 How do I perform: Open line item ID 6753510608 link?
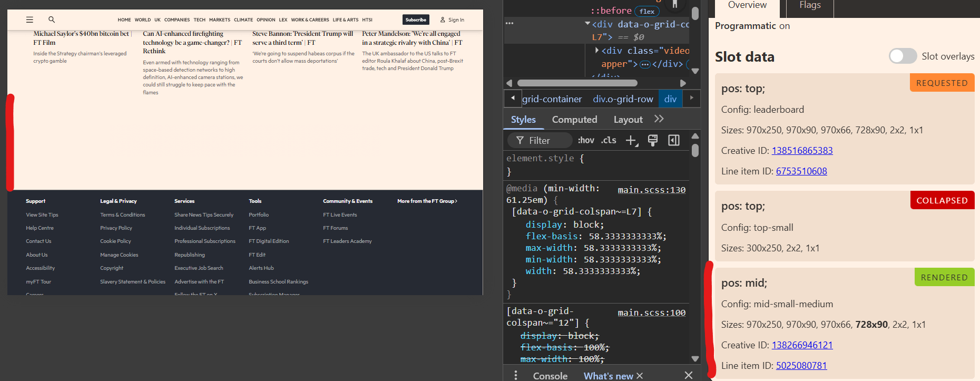[801, 171]
